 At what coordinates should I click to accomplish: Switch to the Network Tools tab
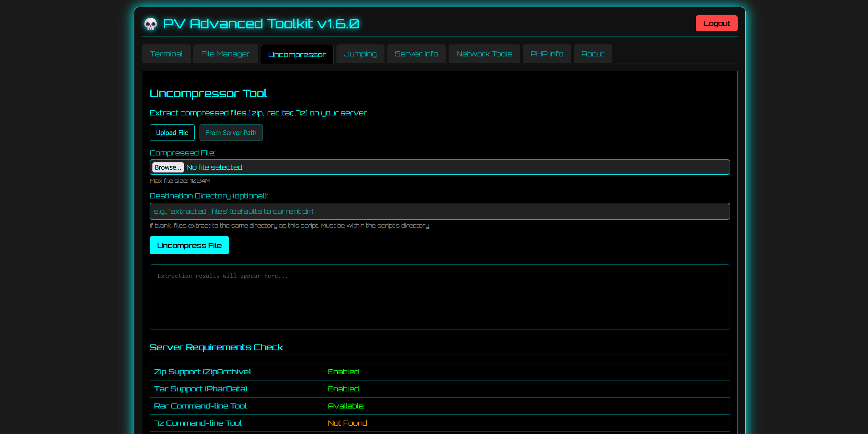[484, 54]
